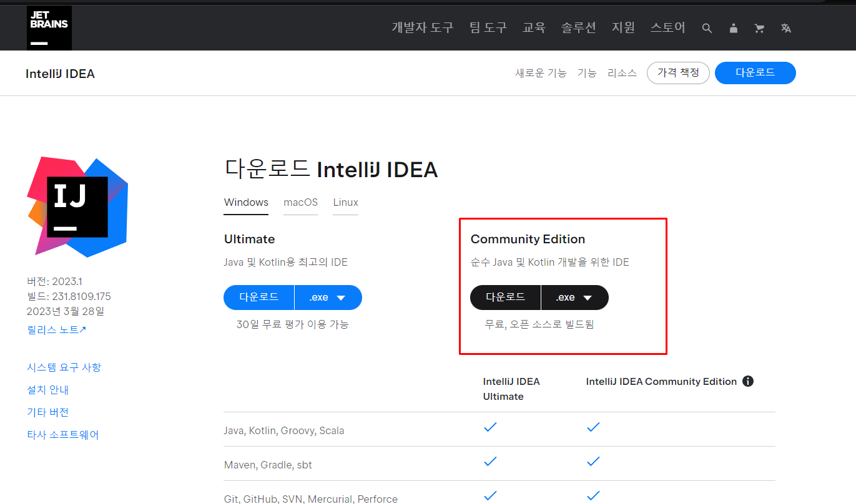Open the 지원 menu

coord(623,27)
